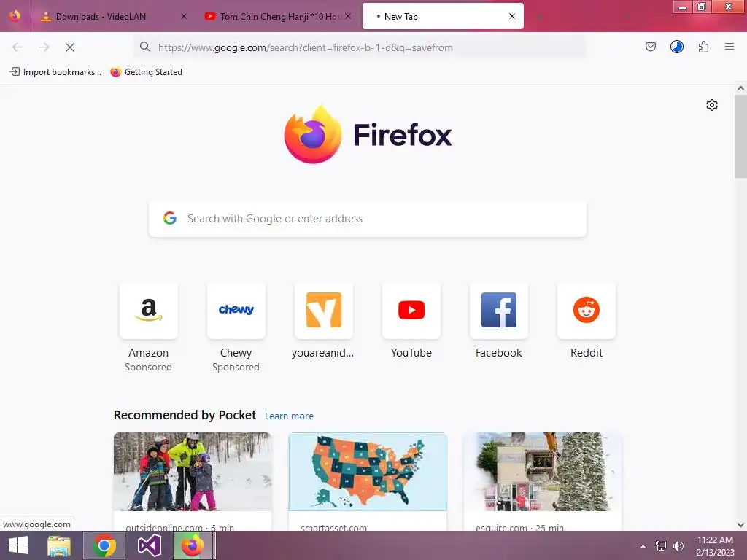The image size is (747, 560).
Task: Click the page scrollbar up arrow
Action: click(740, 88)
